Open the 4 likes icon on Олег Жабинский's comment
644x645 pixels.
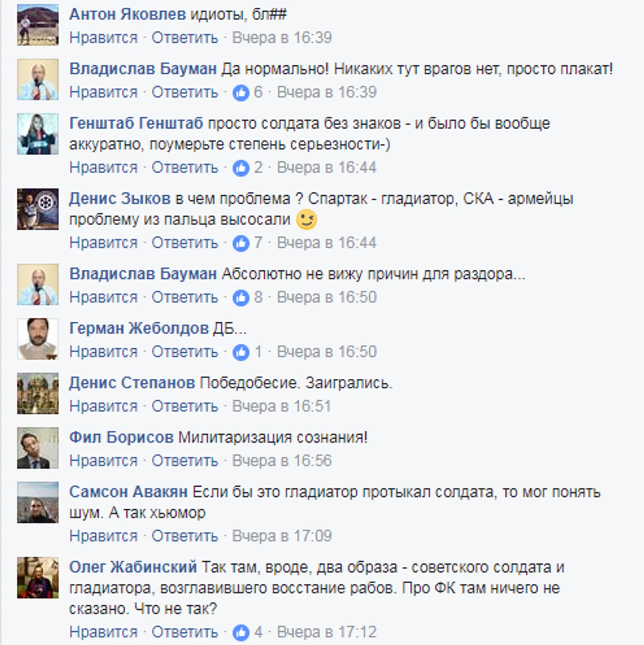coord(241,633)
